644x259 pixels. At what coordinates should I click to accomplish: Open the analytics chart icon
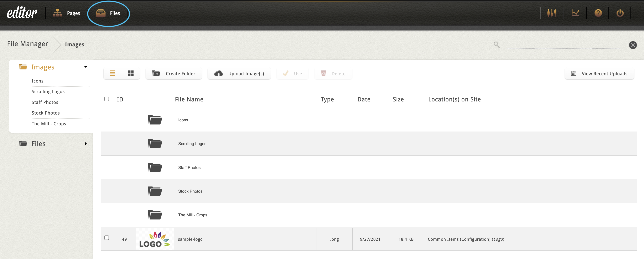point(575,13)
